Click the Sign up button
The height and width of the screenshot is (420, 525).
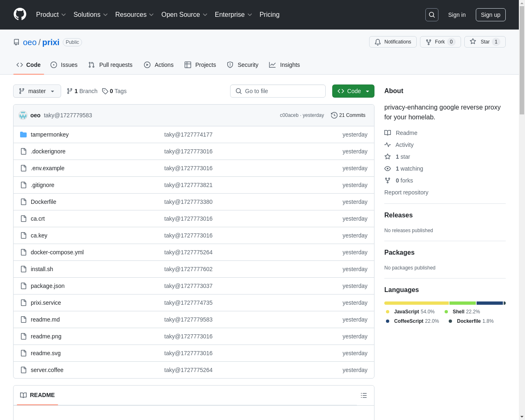coord(491,15)
